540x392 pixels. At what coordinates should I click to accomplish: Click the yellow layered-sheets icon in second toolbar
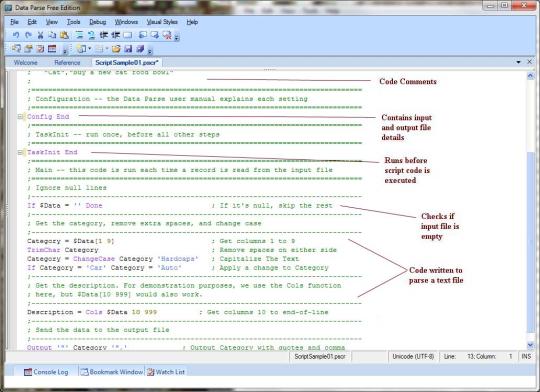point(28,49)
